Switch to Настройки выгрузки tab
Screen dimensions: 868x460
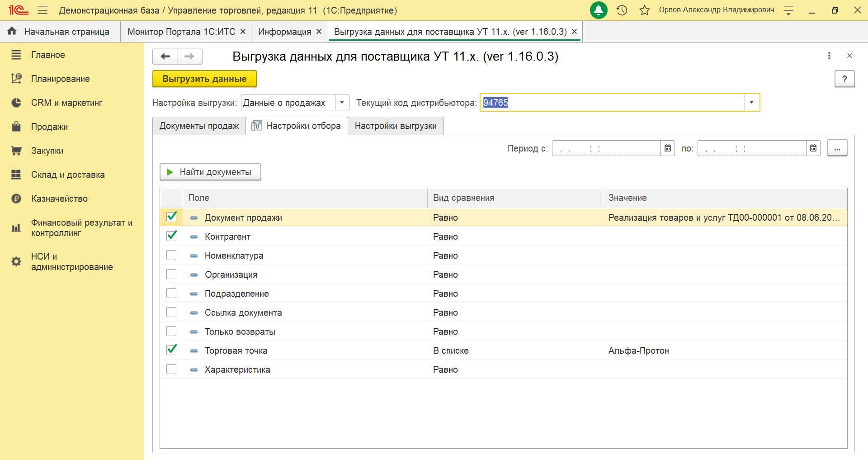[x=396, y=126]
